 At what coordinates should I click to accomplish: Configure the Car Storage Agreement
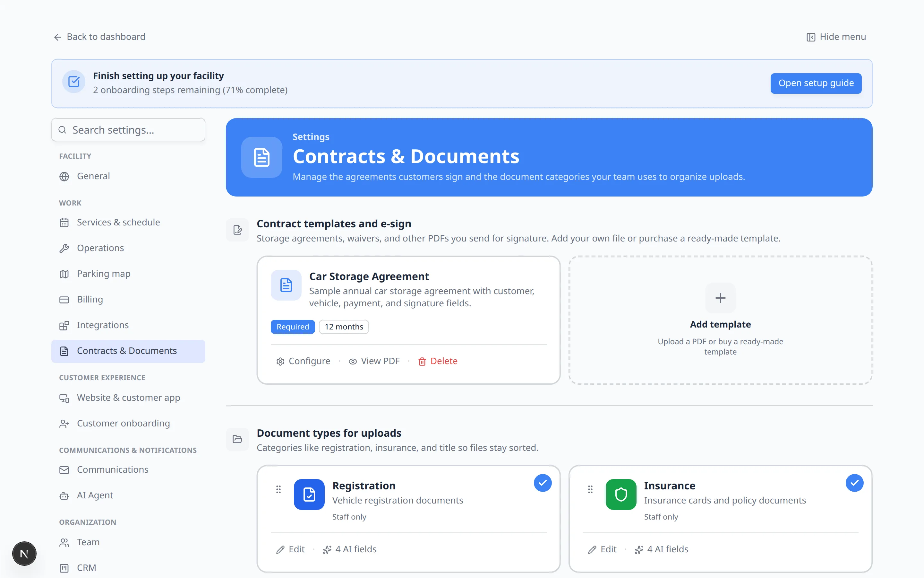[303, 361]
